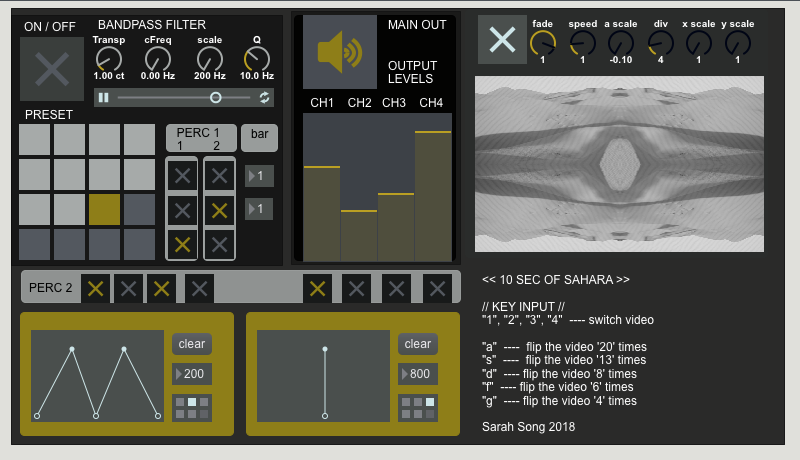
Task: Click the div dial showing 4
Action: (661, 43)
